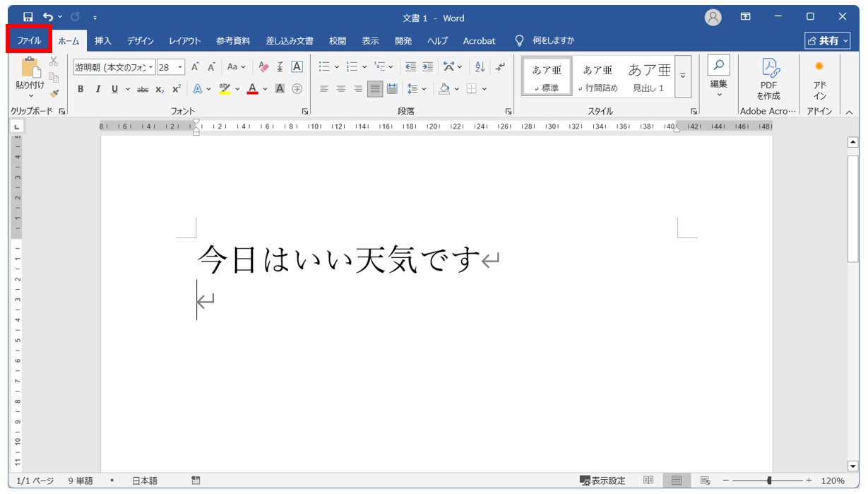The height and width of the screenshot is (494, 868).
Task: Open the paragraph dialog launcher icon
Action: click(x=508, y=112)
